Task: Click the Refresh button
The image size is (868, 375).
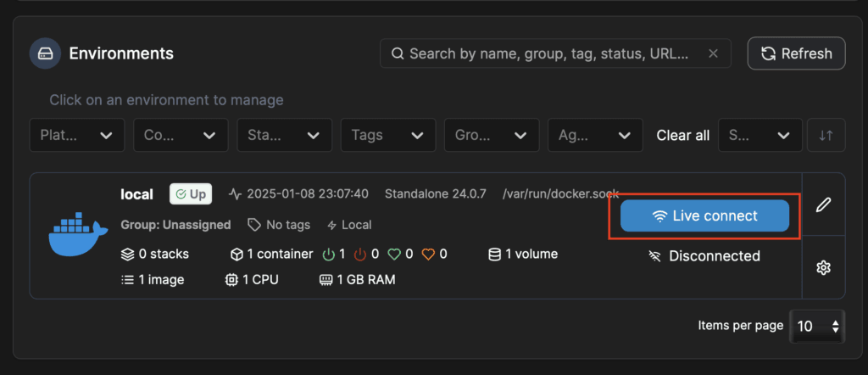Action: (796, 53)
